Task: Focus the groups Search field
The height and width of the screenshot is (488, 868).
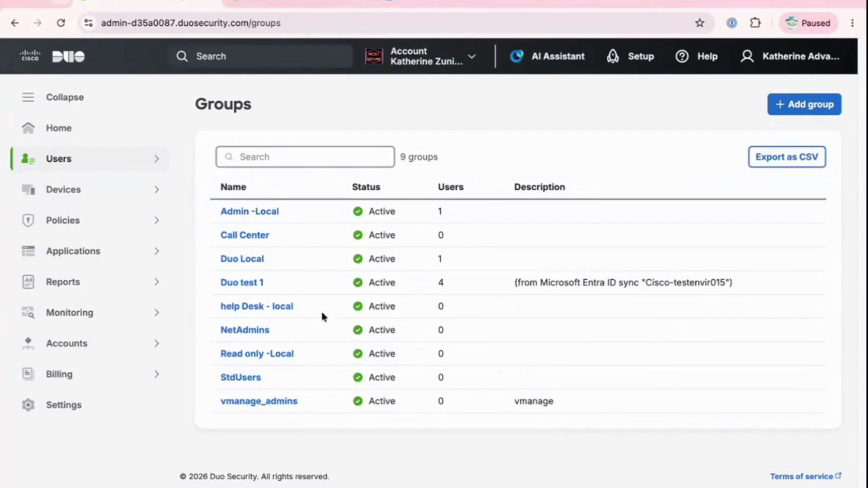Action: point(305,157)
